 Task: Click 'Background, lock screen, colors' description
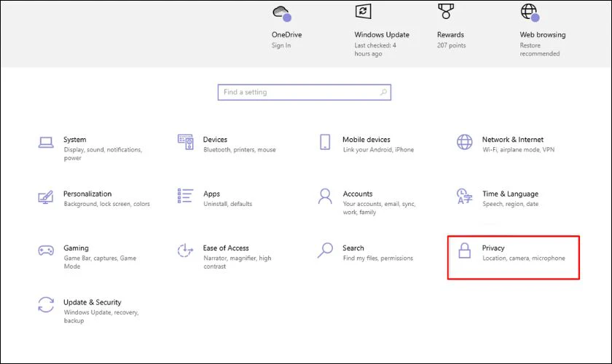[x=107, y=204]
